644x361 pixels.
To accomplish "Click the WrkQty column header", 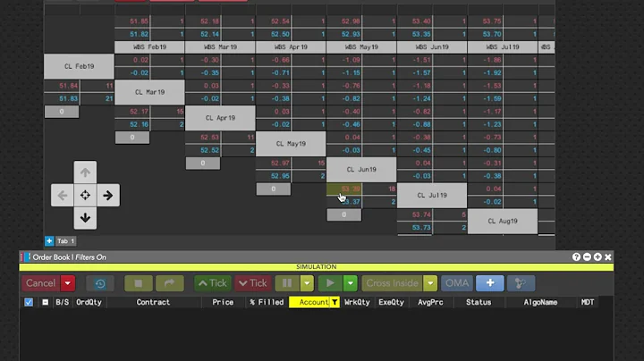I will click(x=357, y=302).
